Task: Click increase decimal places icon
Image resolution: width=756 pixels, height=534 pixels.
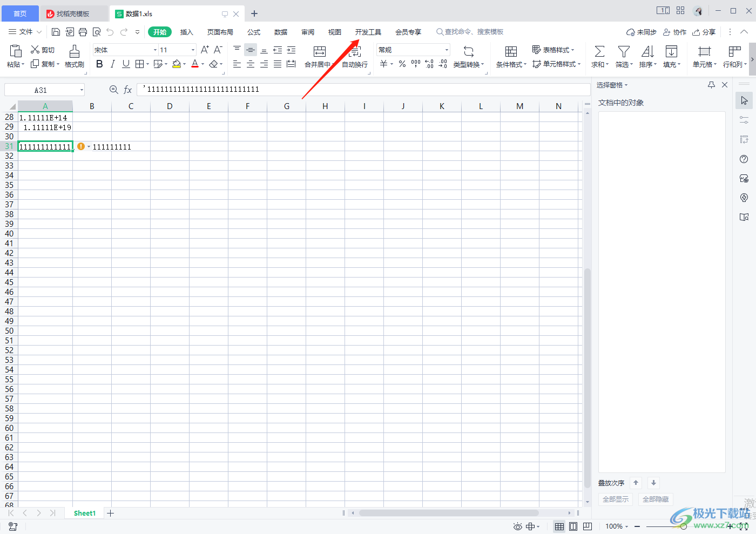Action: click(429, 64)
